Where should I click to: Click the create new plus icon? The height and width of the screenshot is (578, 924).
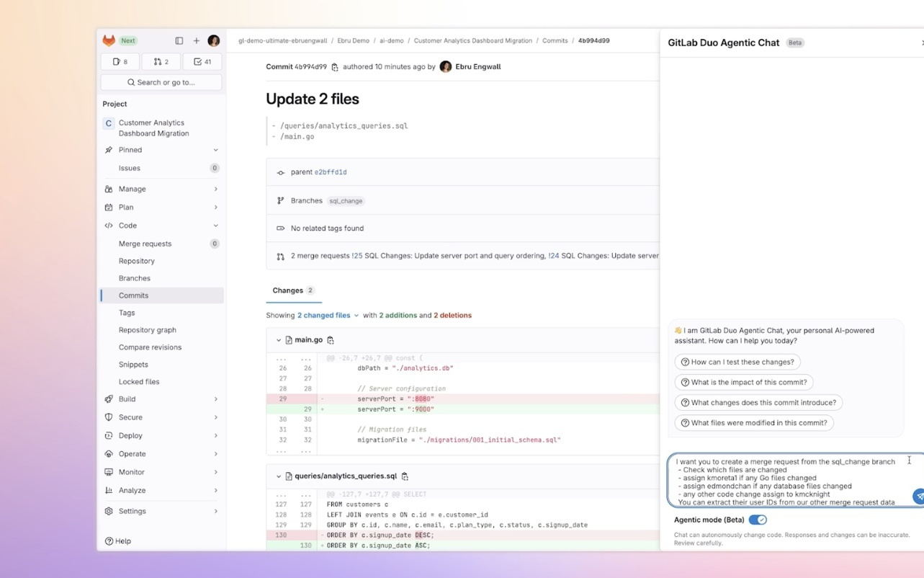tap(196, 40)
